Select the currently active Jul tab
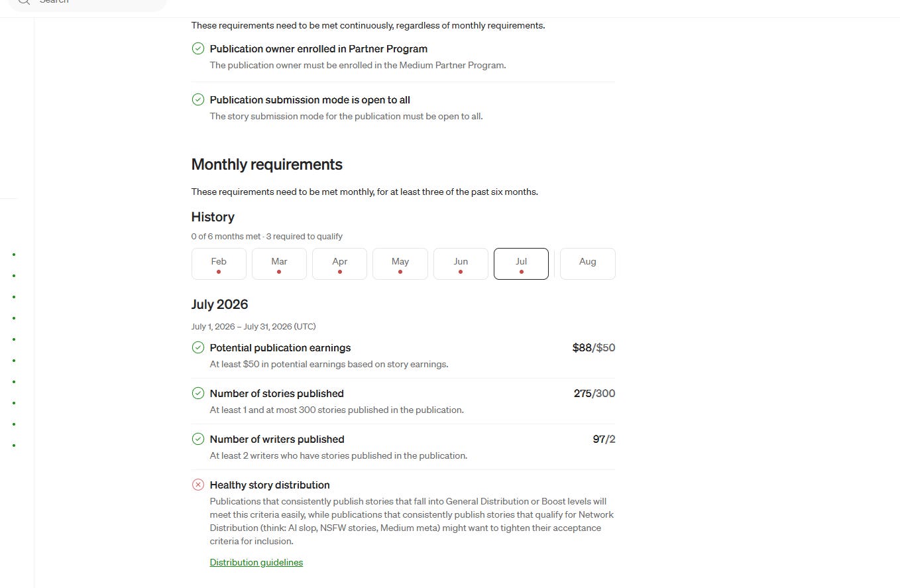The image size is (900, 588). click(521, 264)
